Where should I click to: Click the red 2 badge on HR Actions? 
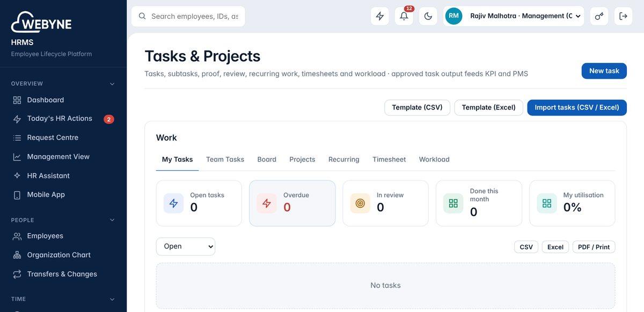point(108,119)
